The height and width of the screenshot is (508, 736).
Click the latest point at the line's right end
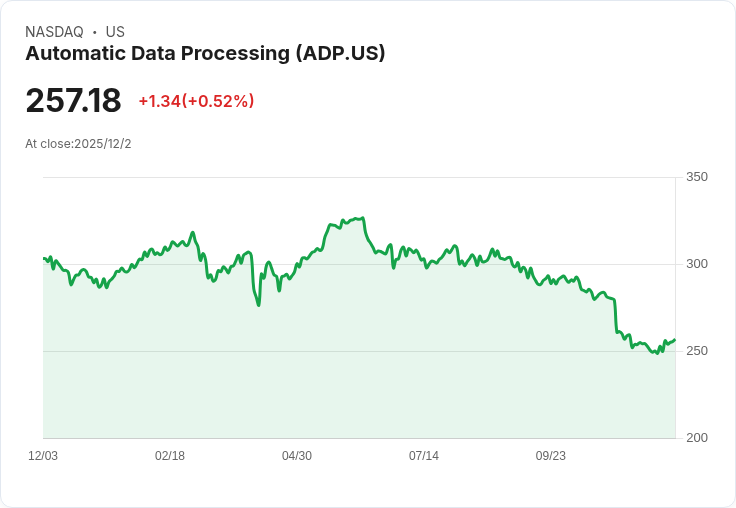pyautogui.click(x=675, y=340)
